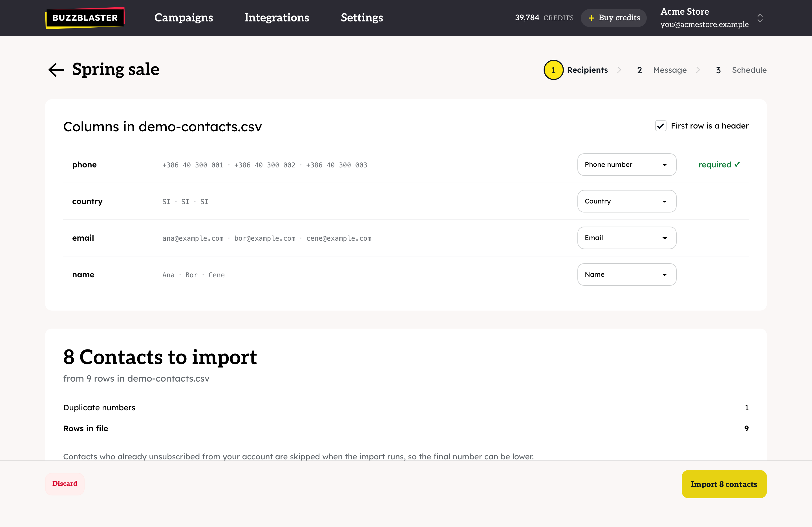Click the BuzzBlaster logo

pos(85,18)
